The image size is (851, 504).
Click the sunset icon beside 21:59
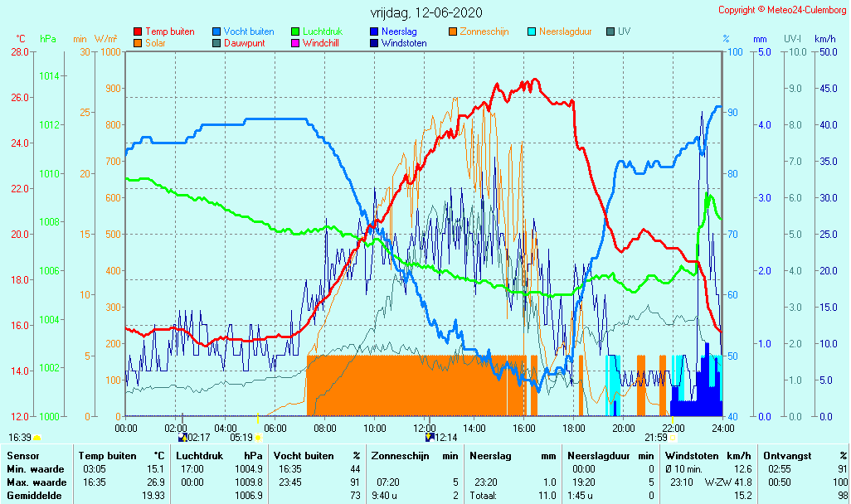673,437
